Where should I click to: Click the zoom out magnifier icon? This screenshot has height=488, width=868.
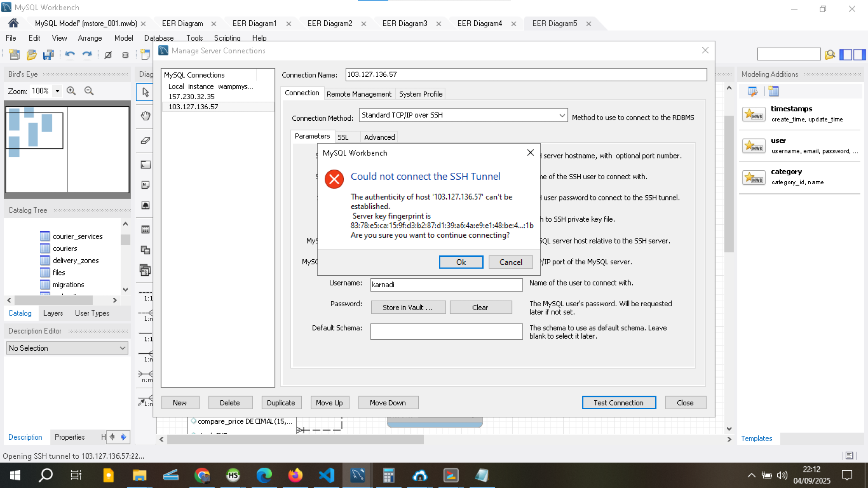[89, 91]
